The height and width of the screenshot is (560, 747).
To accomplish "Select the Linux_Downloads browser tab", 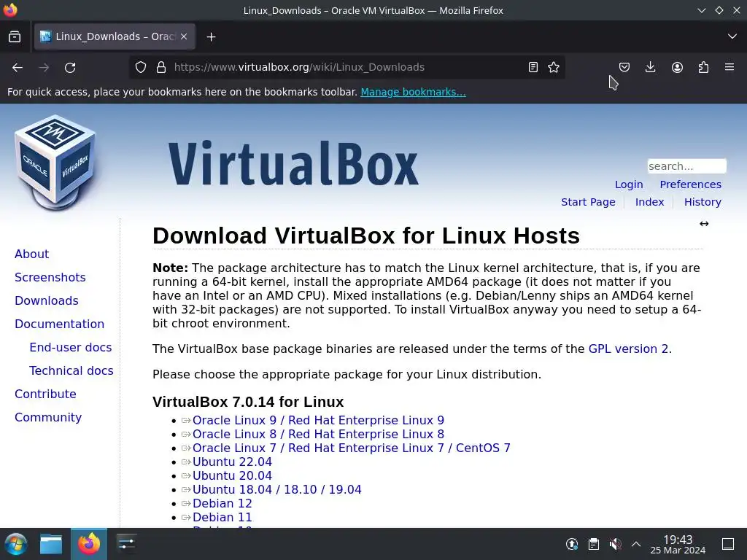I will pyautogui.click(x=115, y=36).
